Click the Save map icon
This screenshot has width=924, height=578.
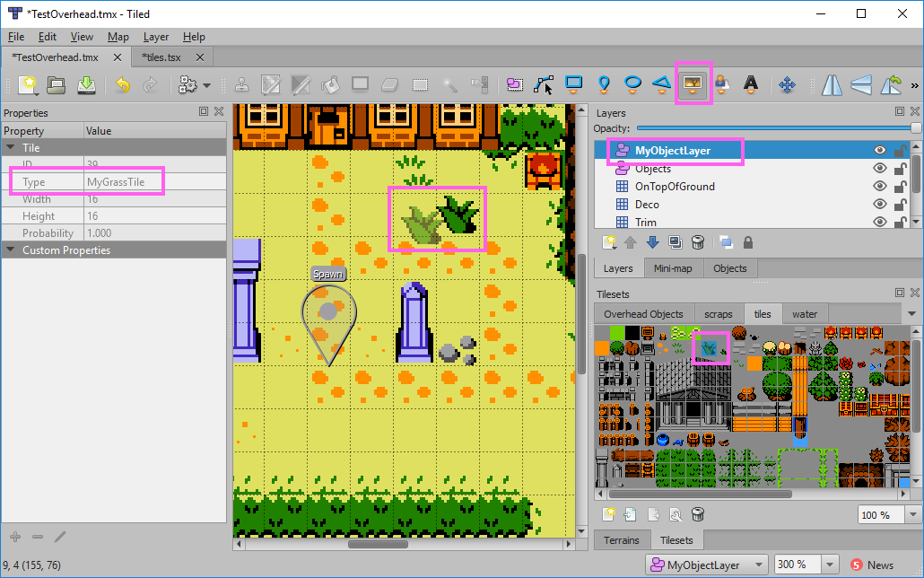pyautogui.click(x=87, y=83)
